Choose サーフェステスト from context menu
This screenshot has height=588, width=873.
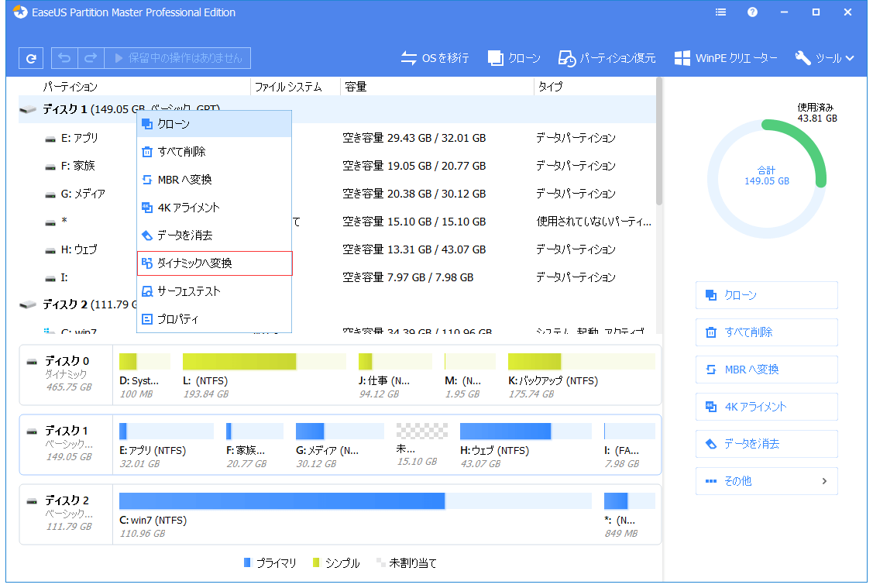coord(215,291)
